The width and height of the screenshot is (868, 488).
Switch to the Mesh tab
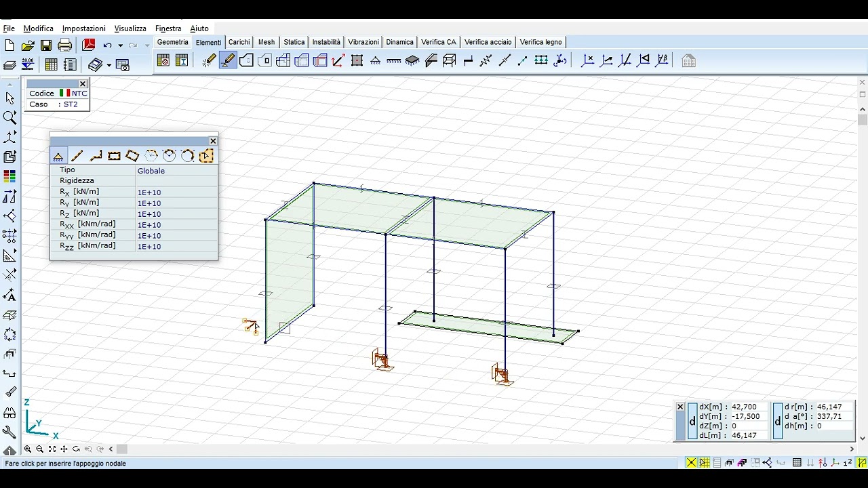[267, 42]
